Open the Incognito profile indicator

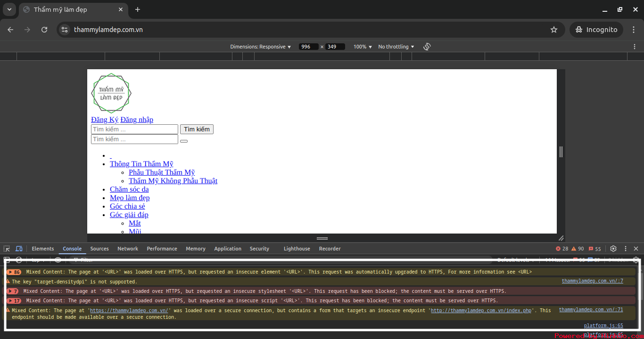point(596,30)
